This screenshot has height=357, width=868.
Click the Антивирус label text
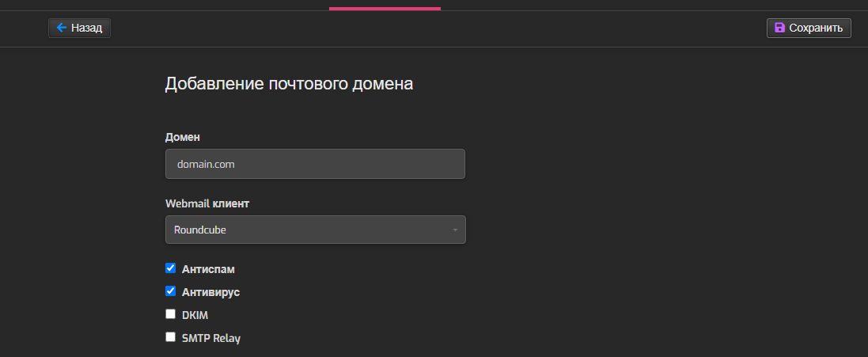(211, 292)
